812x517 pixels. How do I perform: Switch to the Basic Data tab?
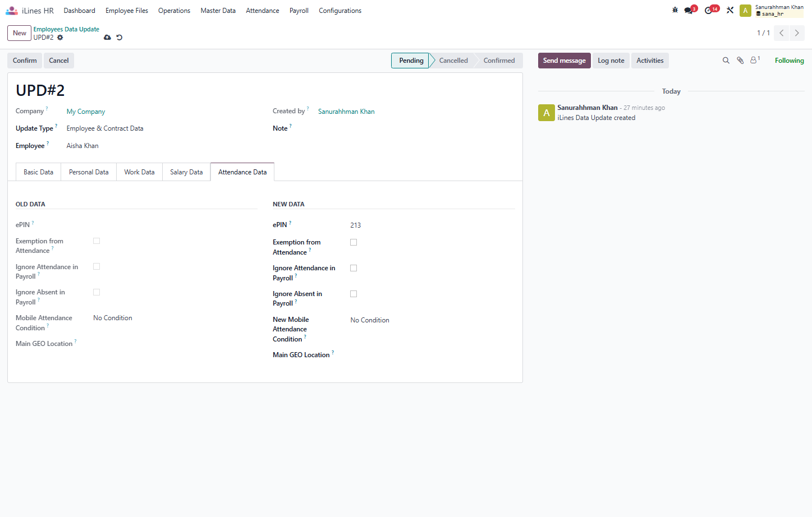click(x=38, y=172)
